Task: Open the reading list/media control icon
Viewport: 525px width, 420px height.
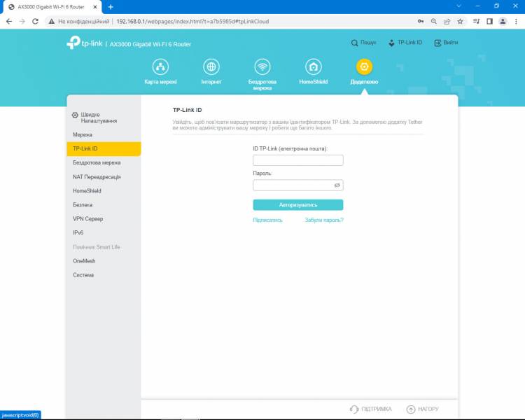Action: 476,22
